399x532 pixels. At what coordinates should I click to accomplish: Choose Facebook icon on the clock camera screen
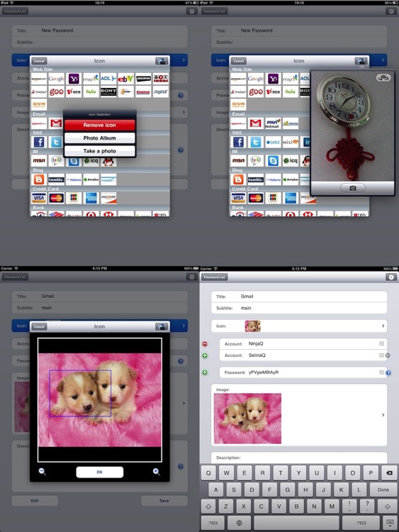coord(238,142)
